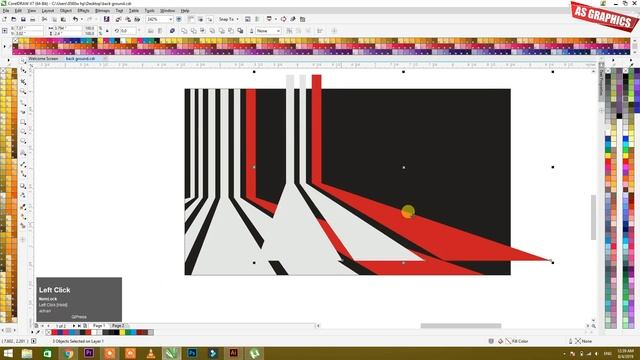The height and width of the screenshot is (360, 640).
Task: Toggle Show Grid in toolbar
Action: [200, 19]
